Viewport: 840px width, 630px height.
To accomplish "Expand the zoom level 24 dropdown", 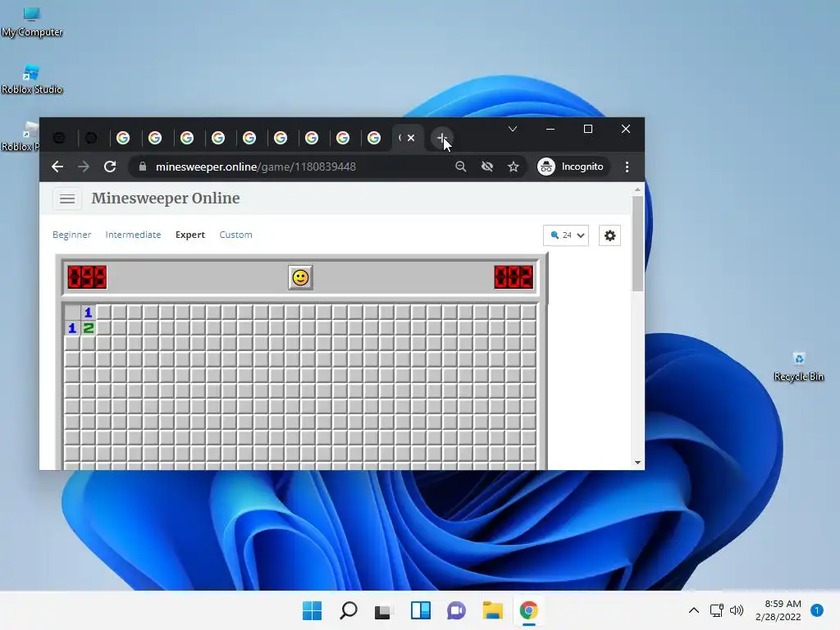I will tap(566, 235).
